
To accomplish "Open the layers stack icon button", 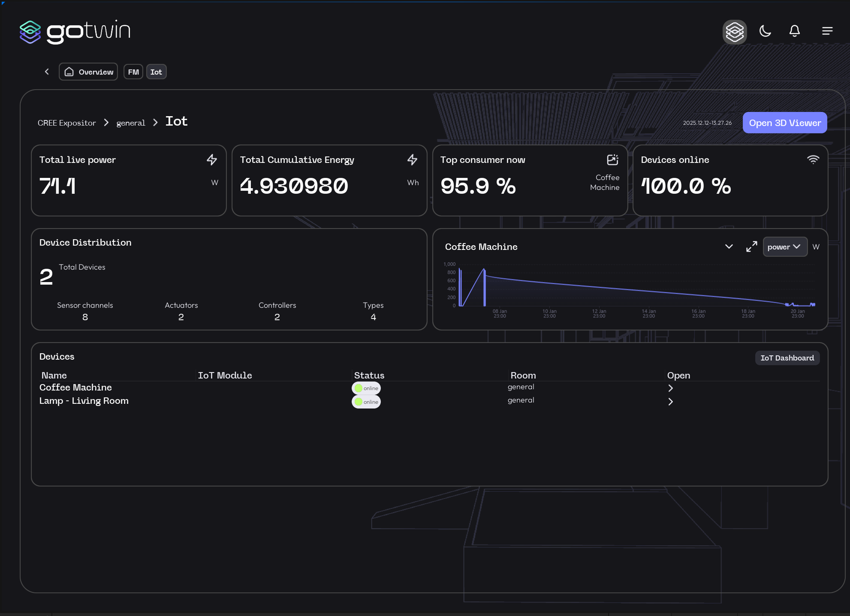I will [x=735, y=32].
